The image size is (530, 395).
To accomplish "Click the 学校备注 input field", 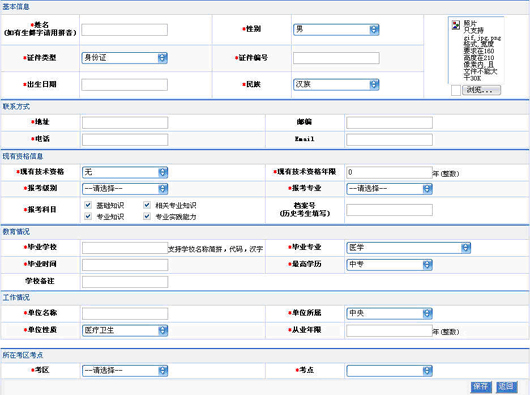I will point(125,282).
